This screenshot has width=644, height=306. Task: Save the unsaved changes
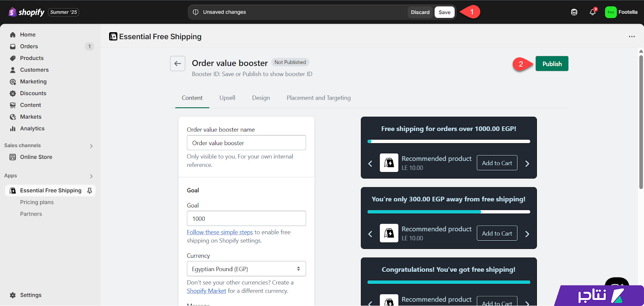[x=444, y=12]
